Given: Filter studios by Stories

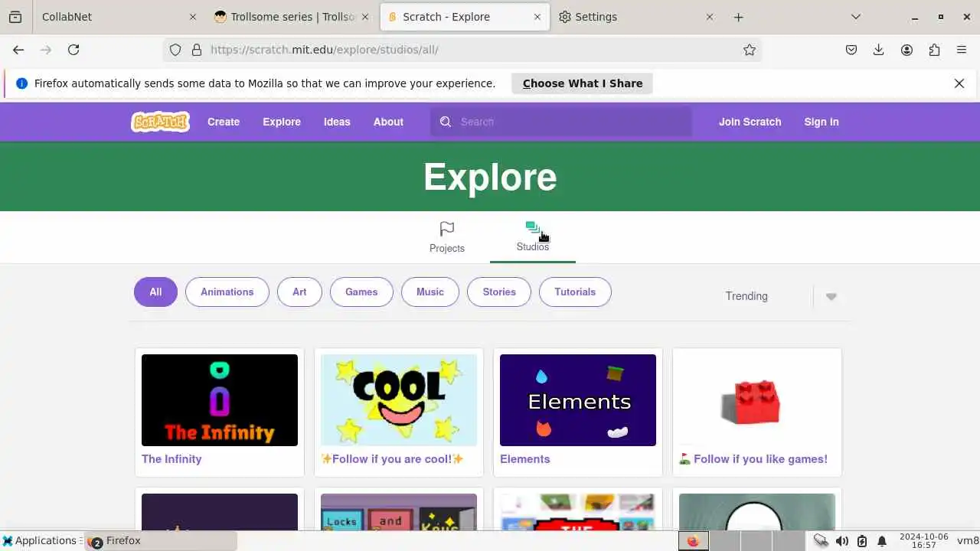Looking at the screenshot, I should pos(499,292).
